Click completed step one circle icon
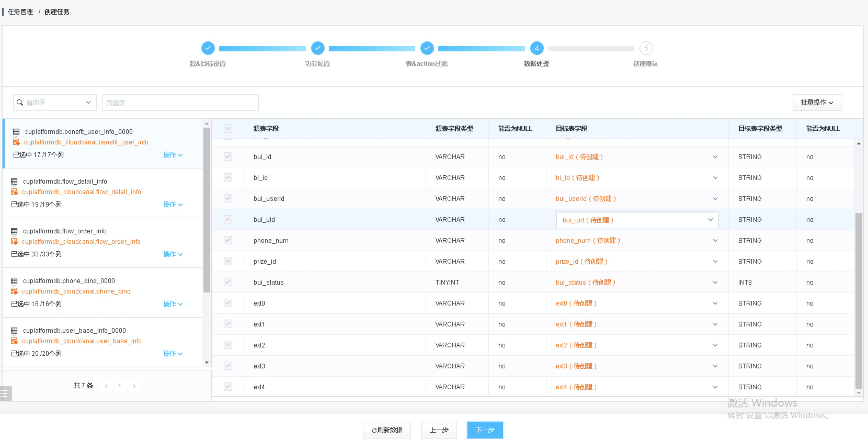The height and width of the screenshot is (439, 868). pyautogui.click(x=208, y=48)
